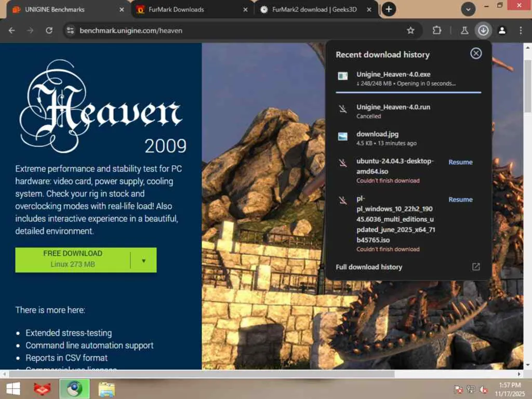The width and height of the screenshot is (532, 399).
Task: Open File Explorer from the taskbar
Action: [107, 389]
